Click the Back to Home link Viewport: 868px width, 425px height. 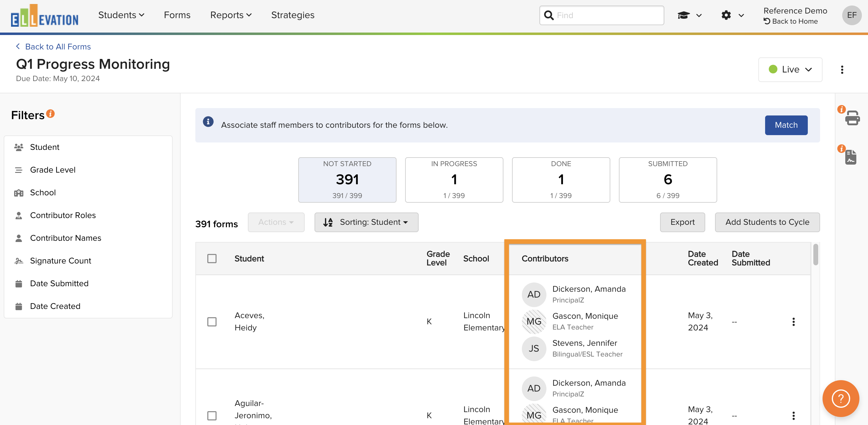click(791, 21)
